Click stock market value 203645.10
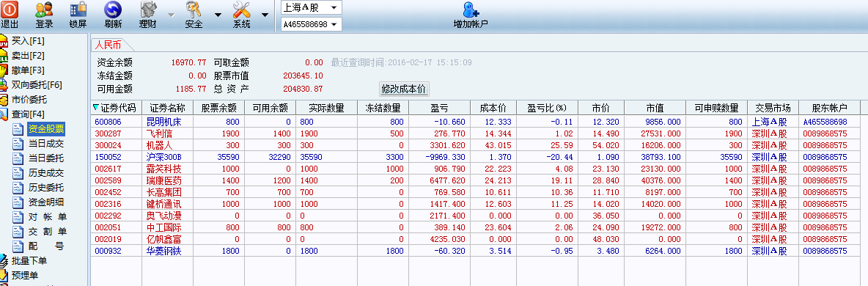This screenshot has width=868, height=286. click(x=303, y=76)
